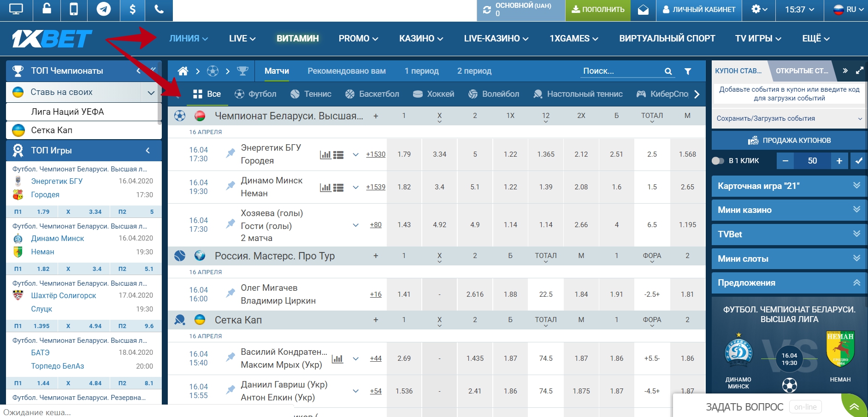868x417 pixels.
Task: Open the ЕЩЁ menu
Action: [815, 39]
